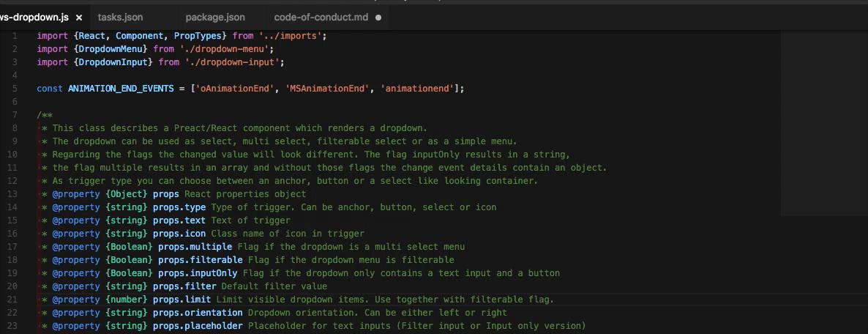The height and width of the screenshot is (334, 868).
Task: Select line 7 via its line number
Action: pos(15,115)
